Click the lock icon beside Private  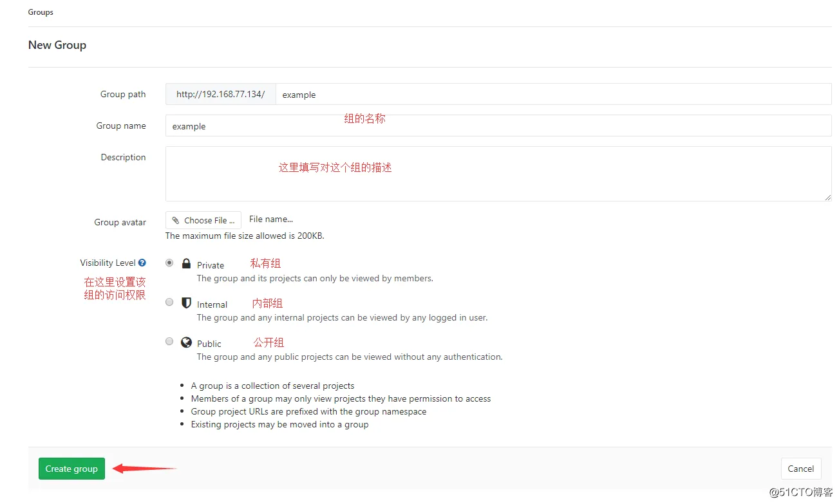pos(186,263)
